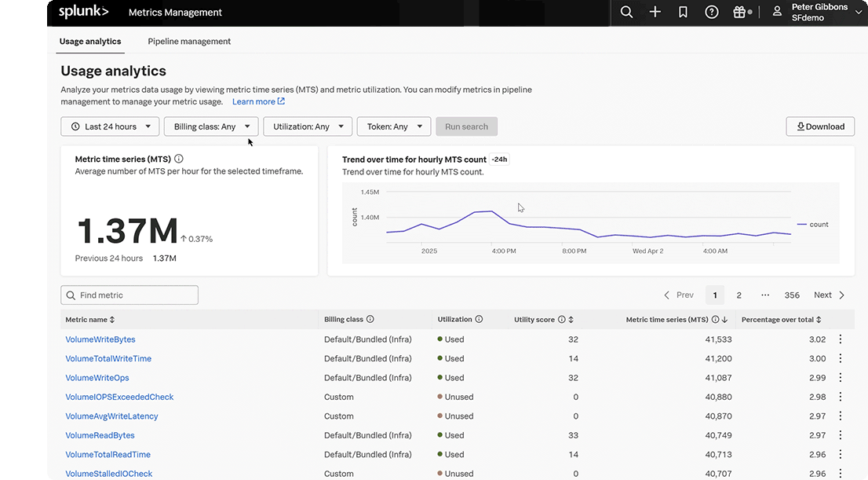Screen dimensions: 868x480
Task: Open kebab menu for VolumeWriteBytes row
Action: click(841, 339)
